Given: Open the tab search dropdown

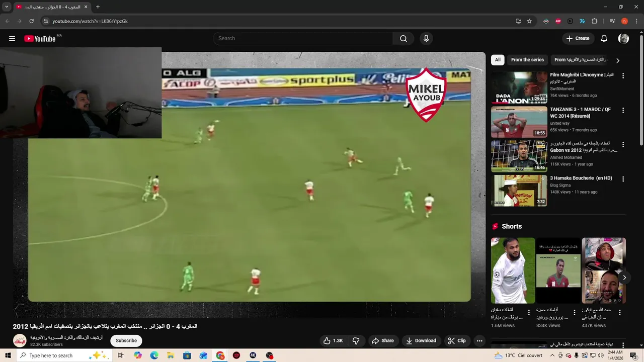Looking at the screenshot, I should [x=7, y=7].
